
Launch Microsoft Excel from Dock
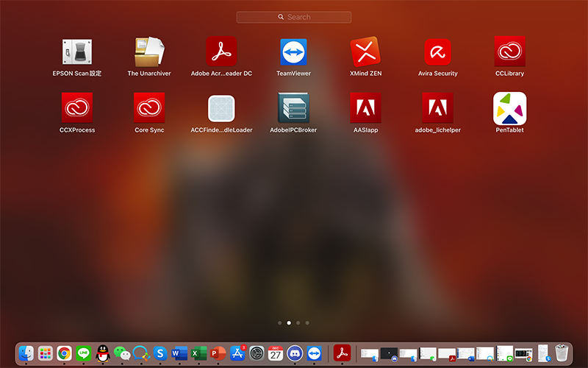pyautogui.click(x=198, y=353)
